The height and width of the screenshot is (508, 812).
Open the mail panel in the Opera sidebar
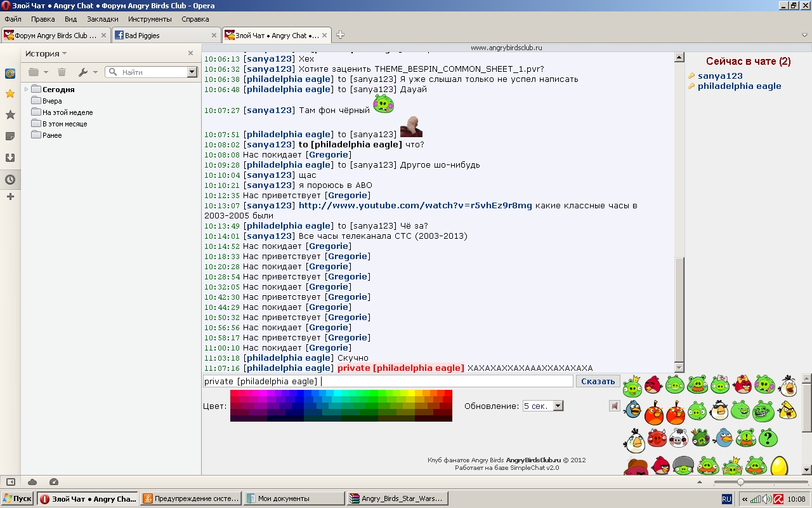point(10,73)
